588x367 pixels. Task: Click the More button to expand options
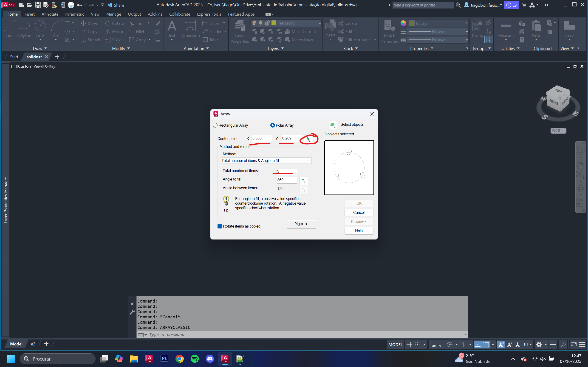[x=301, y=224]
